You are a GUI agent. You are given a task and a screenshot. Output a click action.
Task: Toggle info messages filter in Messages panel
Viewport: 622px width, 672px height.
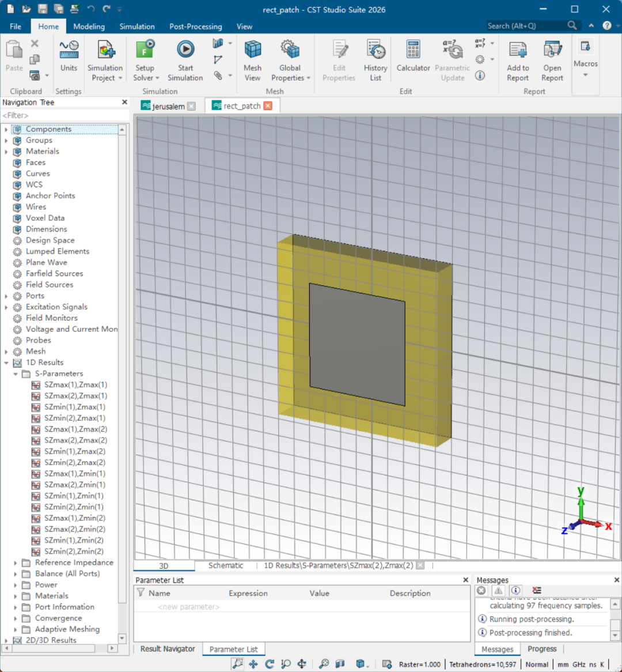coord(516,591)
